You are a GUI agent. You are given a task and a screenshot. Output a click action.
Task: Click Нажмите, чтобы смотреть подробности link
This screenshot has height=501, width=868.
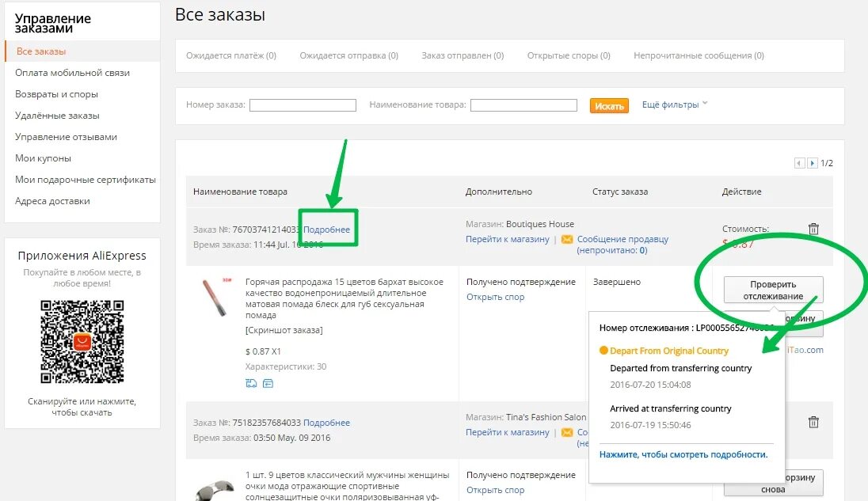tap(683, 454)
